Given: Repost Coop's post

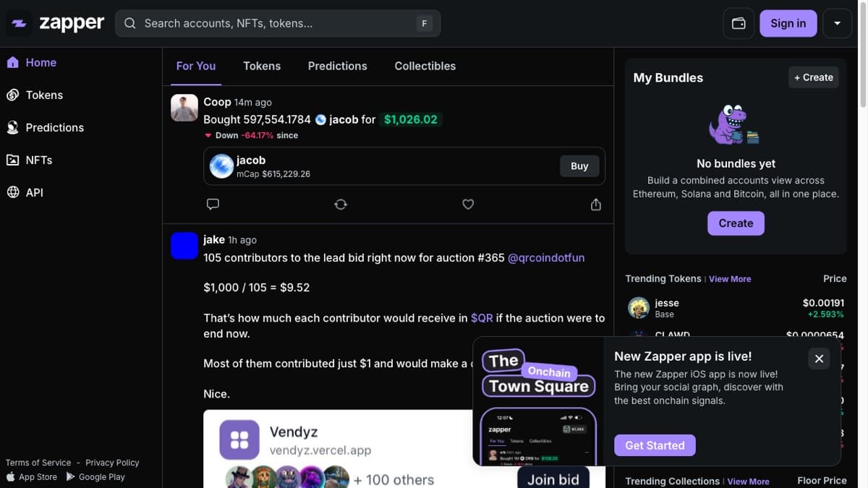Looking at the screenshot, I should pyautogui.click(x=340, y=204).
